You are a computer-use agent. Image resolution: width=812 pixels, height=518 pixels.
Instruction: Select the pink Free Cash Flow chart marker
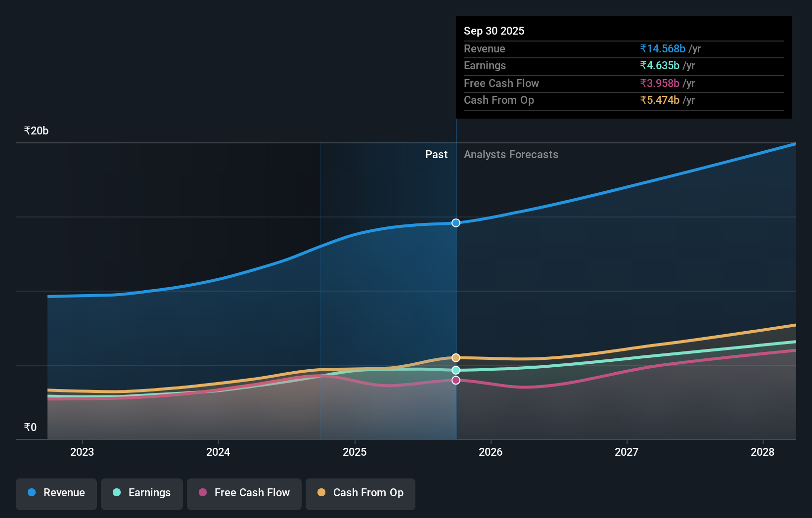coord(455,380)
